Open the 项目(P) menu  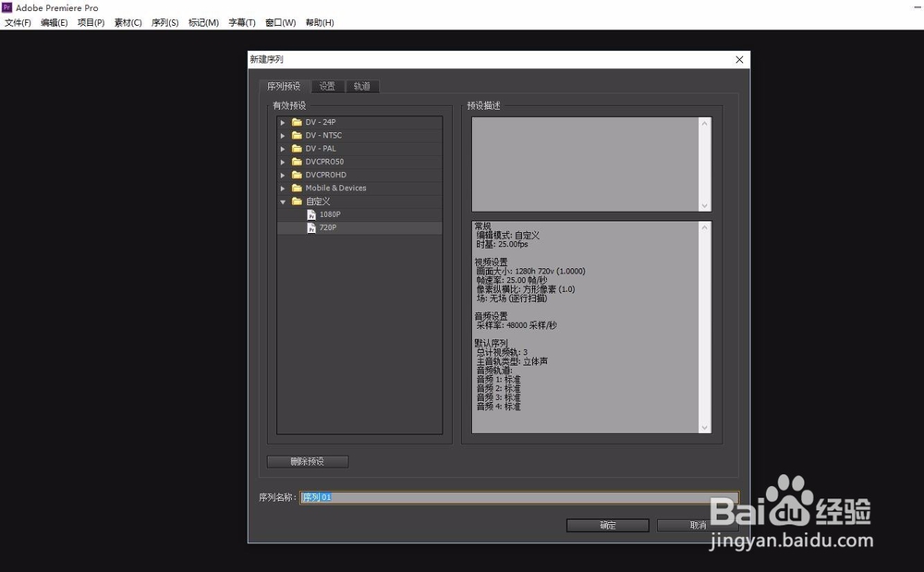[x=91, y=22]
